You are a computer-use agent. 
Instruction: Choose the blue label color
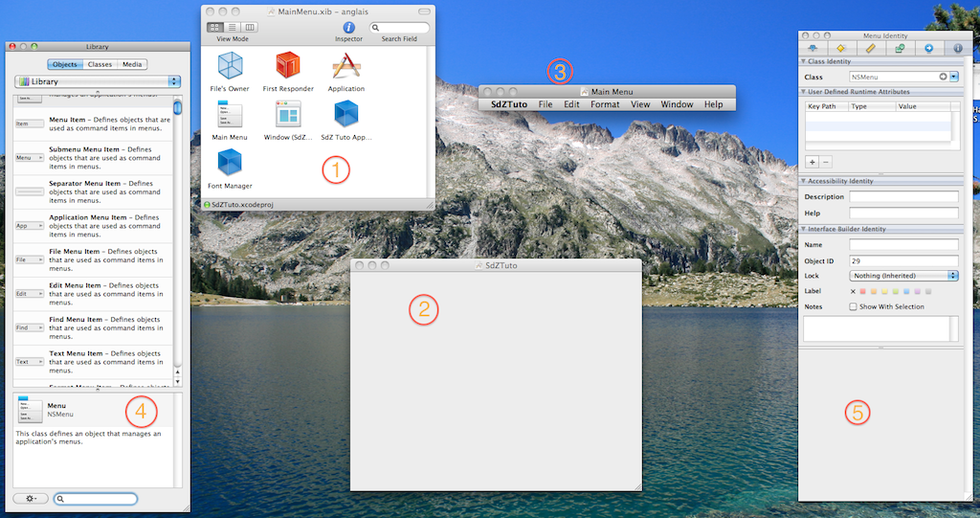click(906, 291)
